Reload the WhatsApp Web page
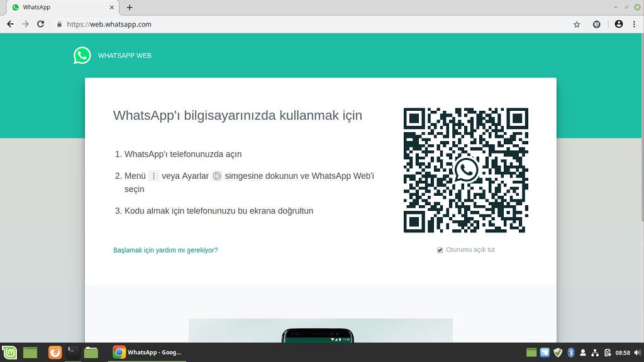The height and width of the screenshot is (362, 644). pyautogui.click(x=41, y=25)
